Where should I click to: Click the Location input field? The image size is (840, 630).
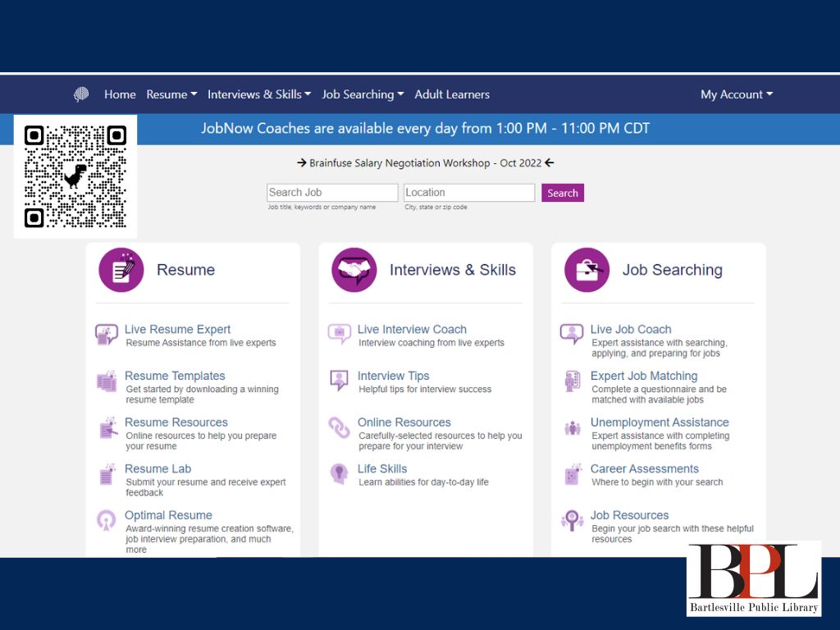(x=469, y=193)
